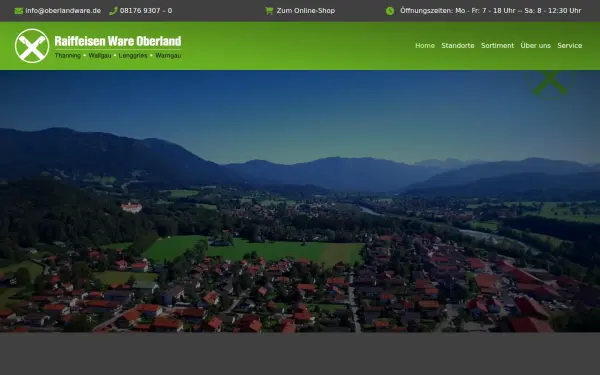
Task: Call the number 08176 9307 - 0
Action: click(146, 11)
